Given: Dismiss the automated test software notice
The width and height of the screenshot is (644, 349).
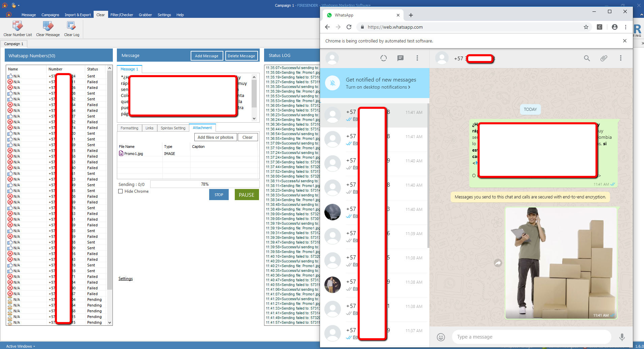Looking at the screenshot, I should point(625,41).
